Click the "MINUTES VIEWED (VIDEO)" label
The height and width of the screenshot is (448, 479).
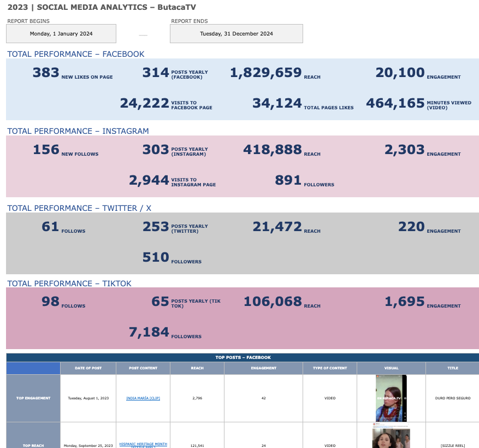coord(449,105)
